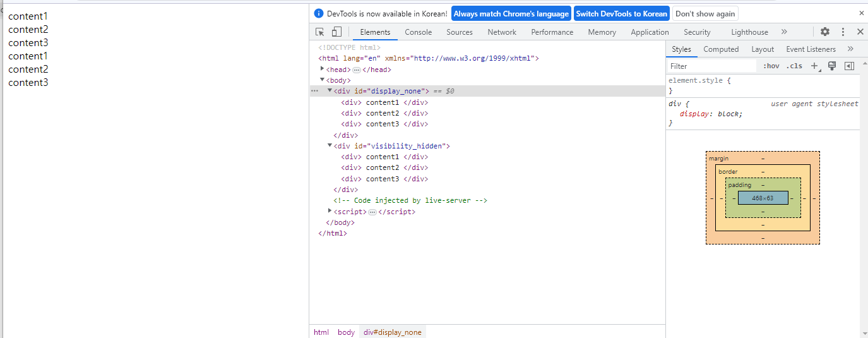Image resolution: width=868 pixels, height=338 pixels.
Task: Open the Memory tab
Action: (x=602, y=32)
